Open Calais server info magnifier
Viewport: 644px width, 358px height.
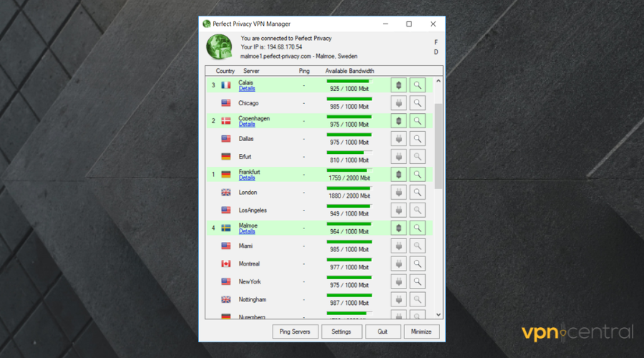[417, 85]
